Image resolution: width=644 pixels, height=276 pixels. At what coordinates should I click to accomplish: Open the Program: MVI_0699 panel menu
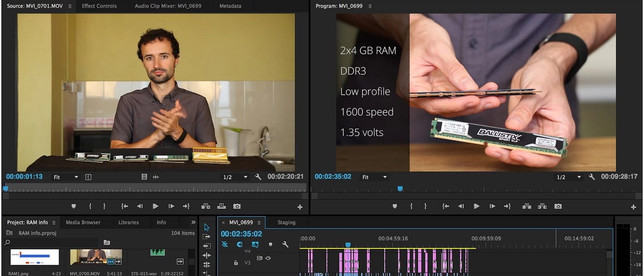pos(370,6)
